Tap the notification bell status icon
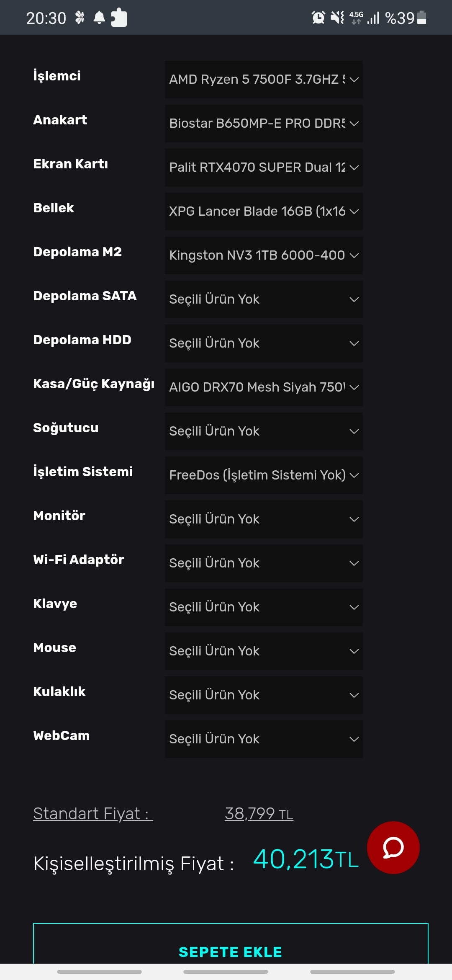Screen dimensions: 452x980 click(99, 18)
